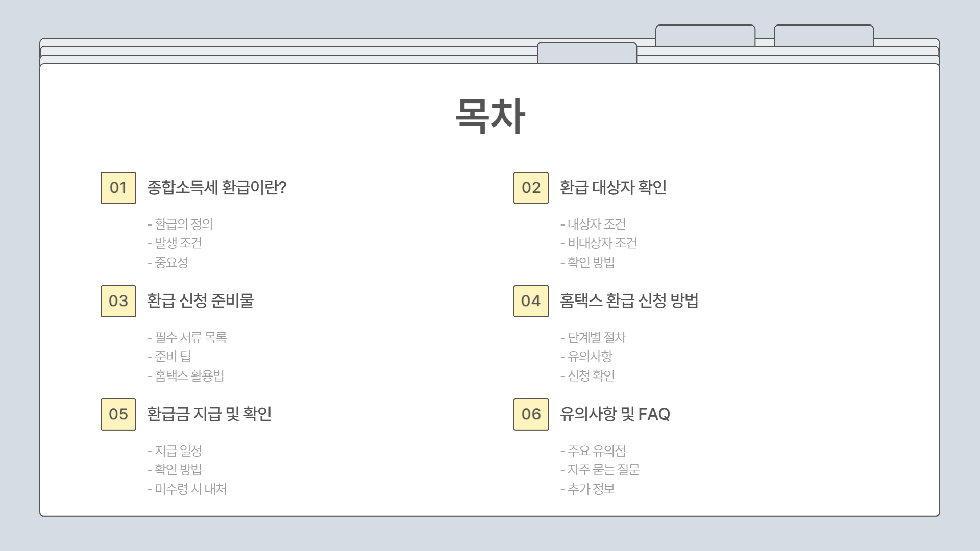
Task: Select the middle blank folder tab
Action: coord(705,36)
